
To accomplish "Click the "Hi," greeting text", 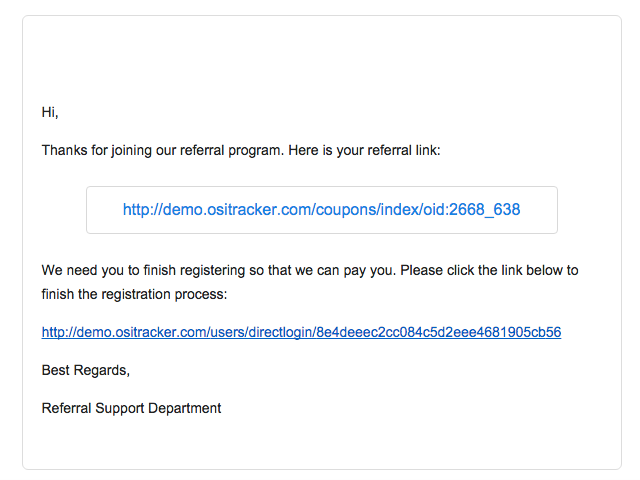I will coord(50,112).
